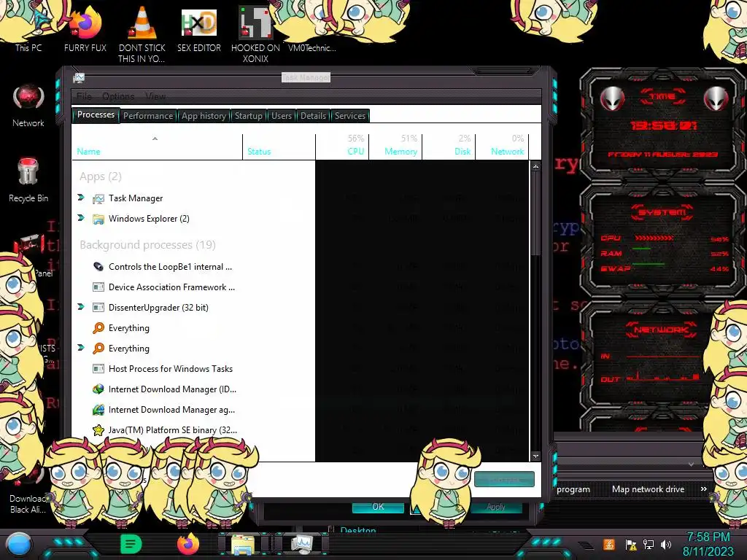Select the DissenterUpgrader (32 bit) row
The height and width of the screenshot is (560, 747).
pos(300,308)
